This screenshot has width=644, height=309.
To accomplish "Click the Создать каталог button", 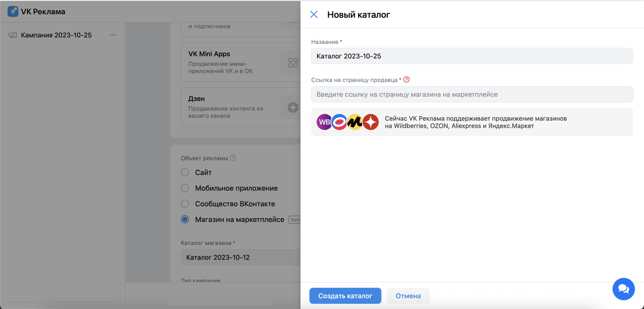I will tap(345, 296).
